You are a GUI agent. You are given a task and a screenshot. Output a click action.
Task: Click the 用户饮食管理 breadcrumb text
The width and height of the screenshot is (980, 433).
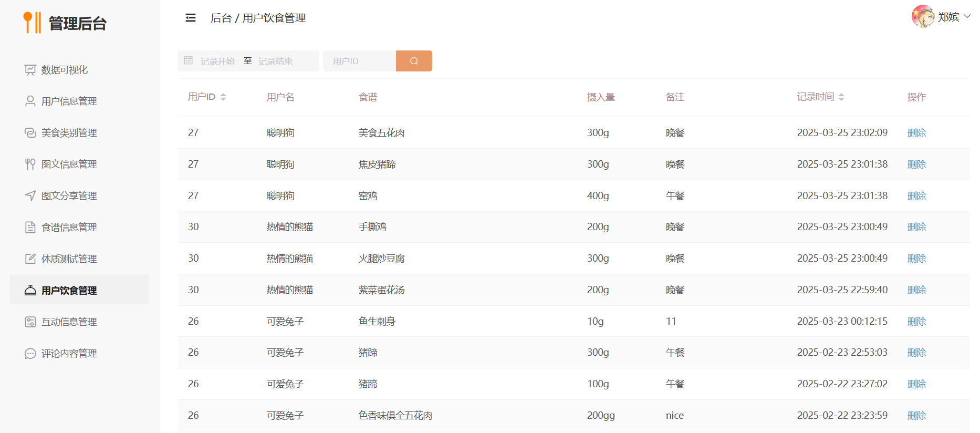[274, 18]
